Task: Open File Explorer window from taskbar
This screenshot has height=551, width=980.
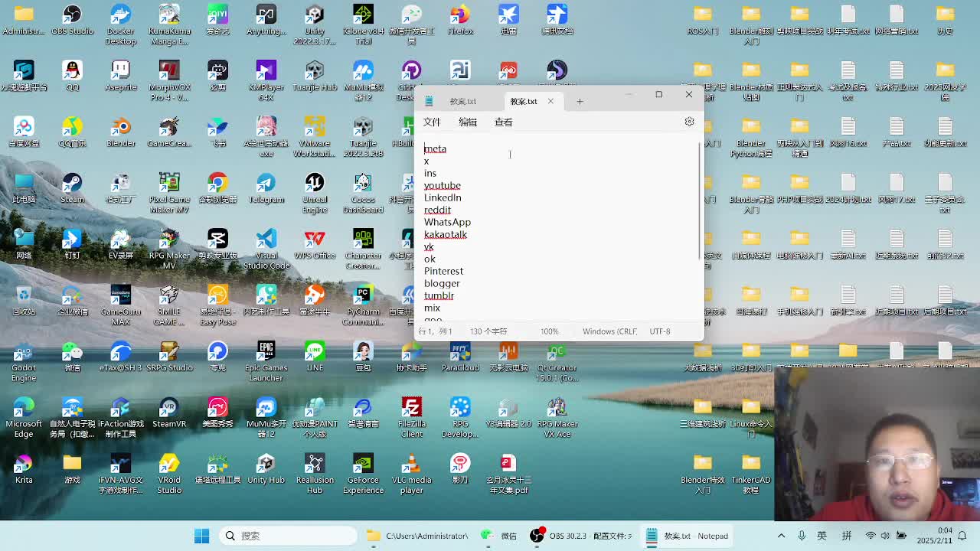Action: (x=416, y=536)
